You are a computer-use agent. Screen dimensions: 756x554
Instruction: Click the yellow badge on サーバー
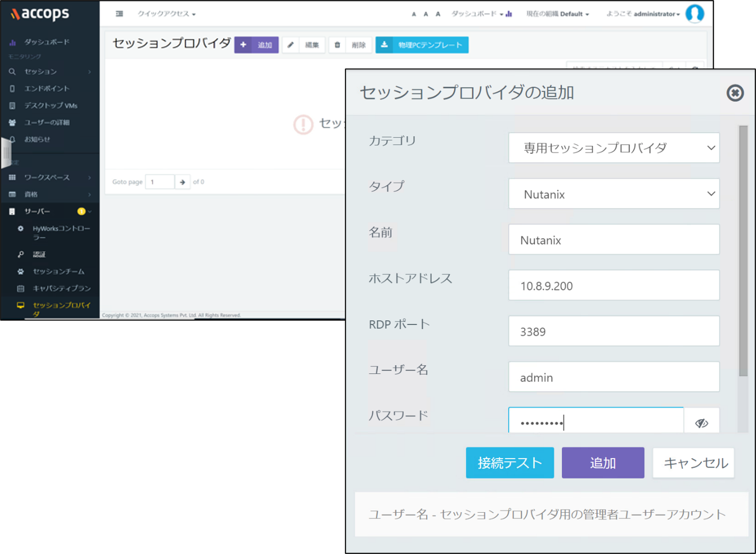(x=81, y=212)
